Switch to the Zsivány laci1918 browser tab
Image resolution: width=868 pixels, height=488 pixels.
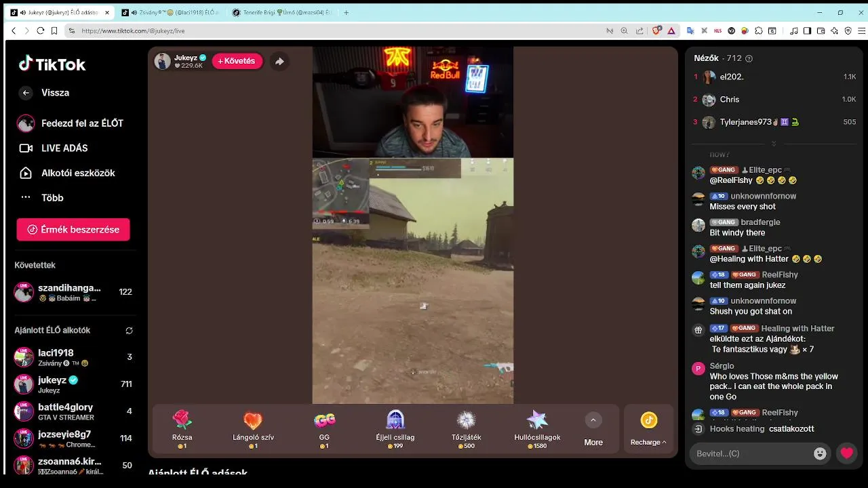click(x=170, y=12)
